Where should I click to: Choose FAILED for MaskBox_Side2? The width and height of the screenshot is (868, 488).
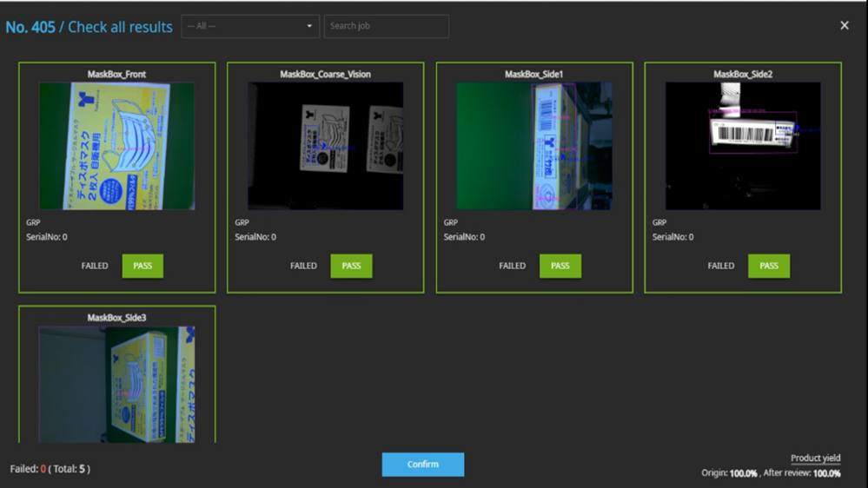point(720,266)
